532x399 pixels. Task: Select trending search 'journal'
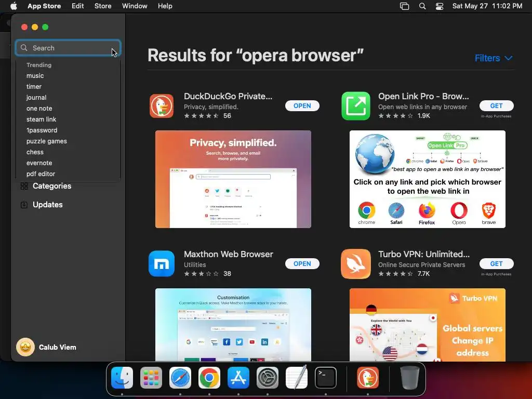coord(36,97)
